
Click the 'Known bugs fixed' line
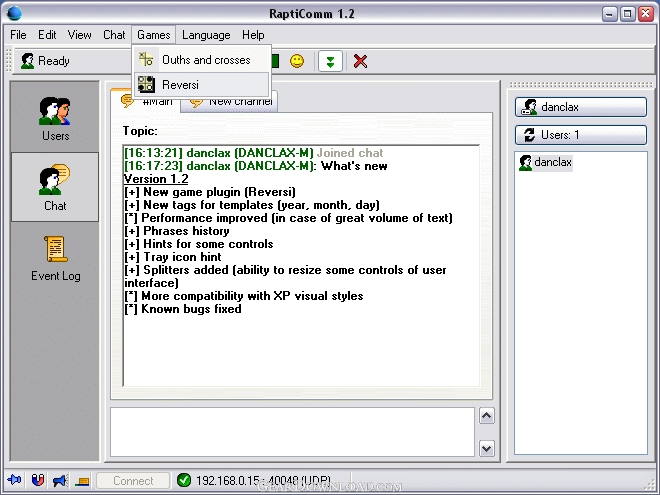coord(183,309)
